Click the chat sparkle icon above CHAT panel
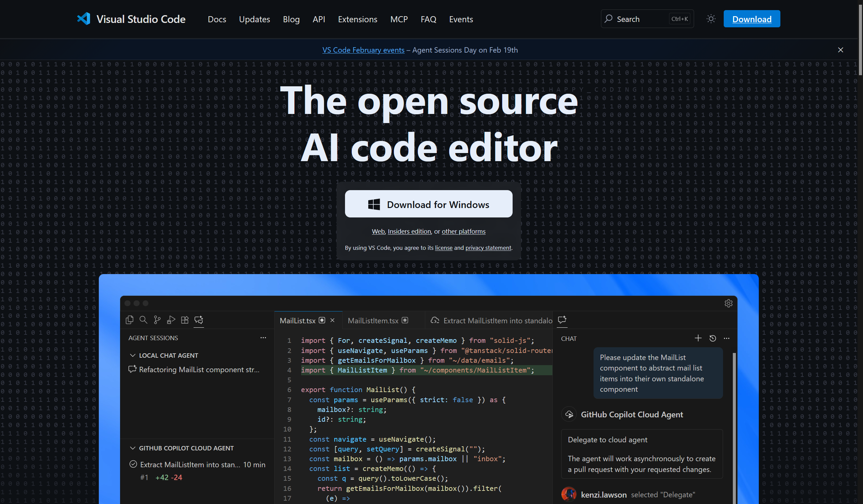 tap(562, 320)
